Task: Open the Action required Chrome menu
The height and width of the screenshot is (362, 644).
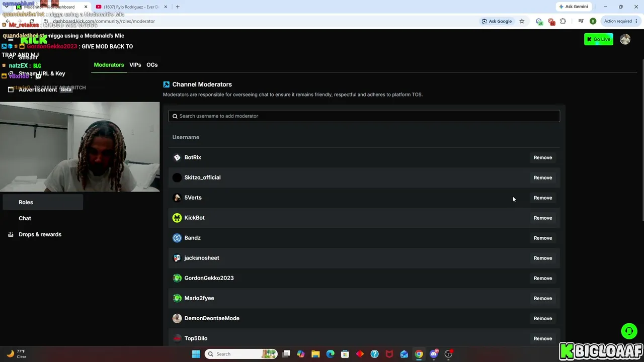Action: coord(621,21)
